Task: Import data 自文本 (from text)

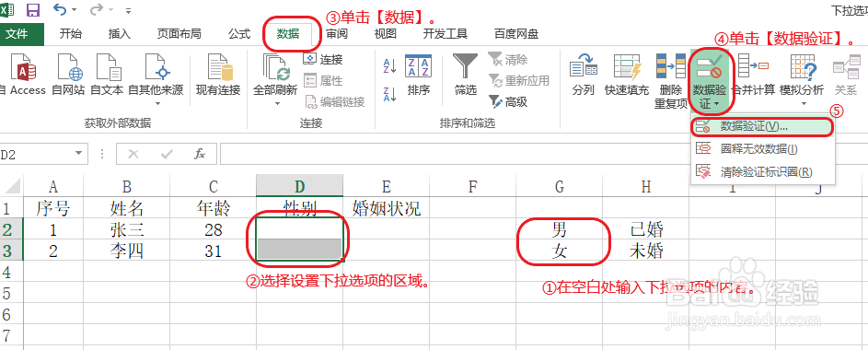Action: (107, 75)
